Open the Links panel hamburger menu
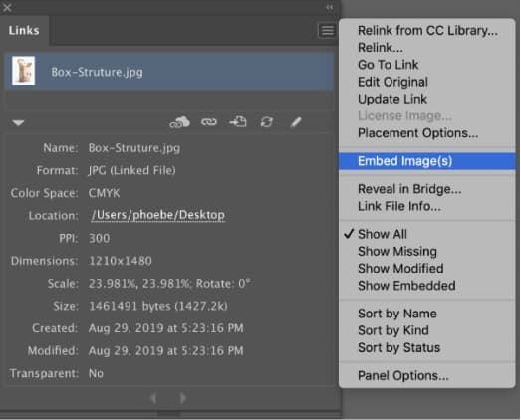 pos(328,31)
